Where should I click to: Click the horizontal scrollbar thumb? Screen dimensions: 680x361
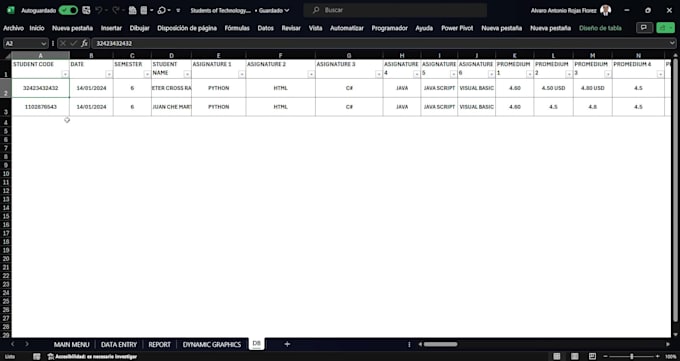[x=440, y=344]
